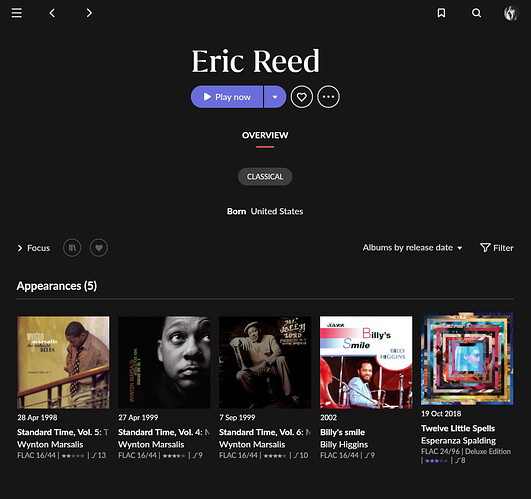
Task: Open Standard Time Vol. 6 album cover
Action: click(265, 362)
